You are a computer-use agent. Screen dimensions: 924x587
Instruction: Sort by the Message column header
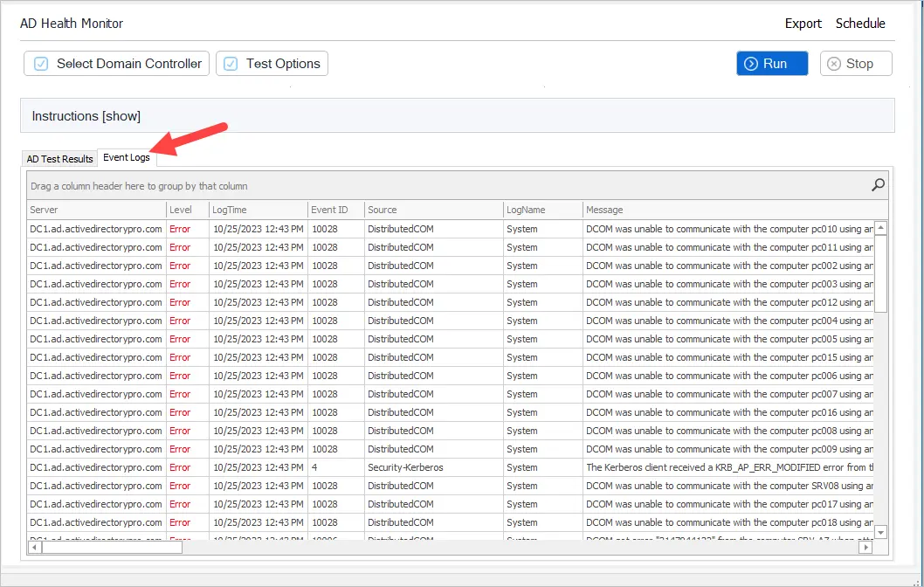(x=734, y=210)
